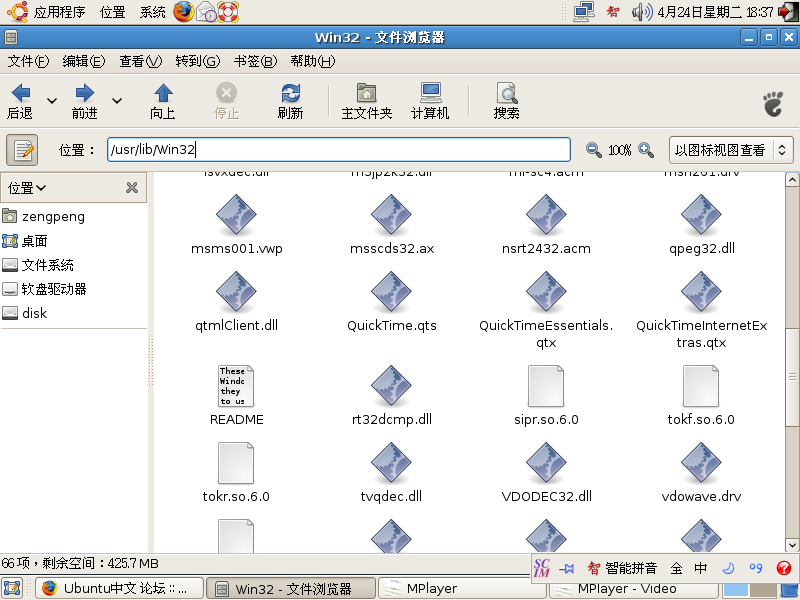Select the tokr.so.6.0 file icon
The width and height of the screenshot is (800, 600).
236,463
